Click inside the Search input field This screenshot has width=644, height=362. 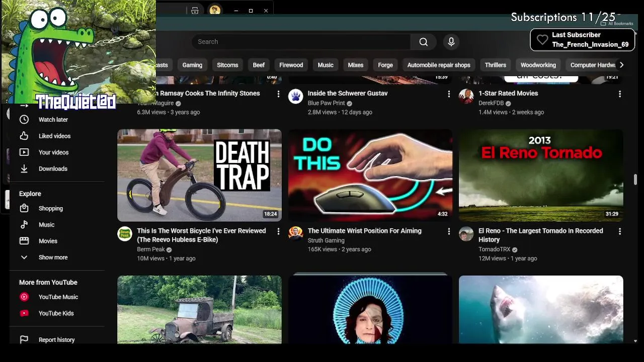point(301,42)
